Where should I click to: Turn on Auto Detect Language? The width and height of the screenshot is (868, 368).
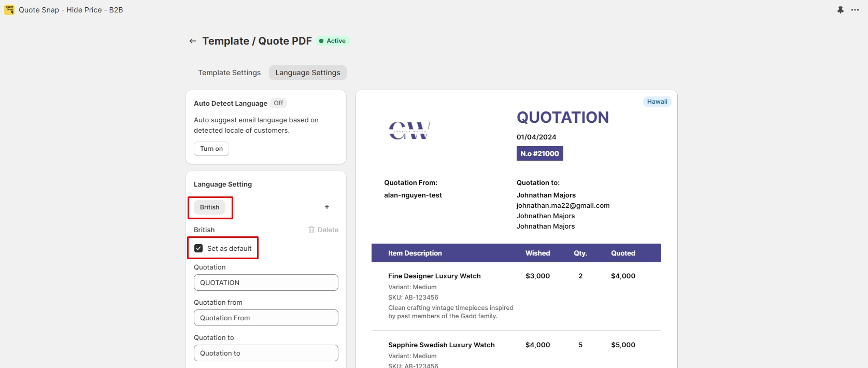(x=211, y=149)
